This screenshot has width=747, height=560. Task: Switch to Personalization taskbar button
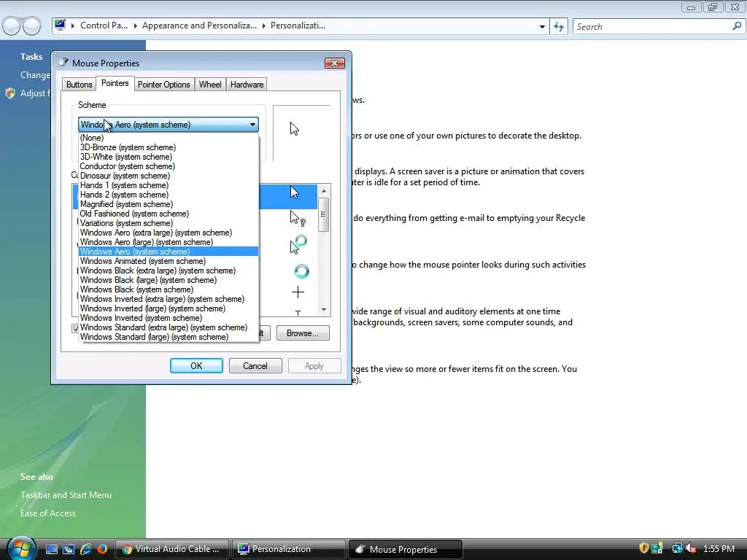[289, 549]
